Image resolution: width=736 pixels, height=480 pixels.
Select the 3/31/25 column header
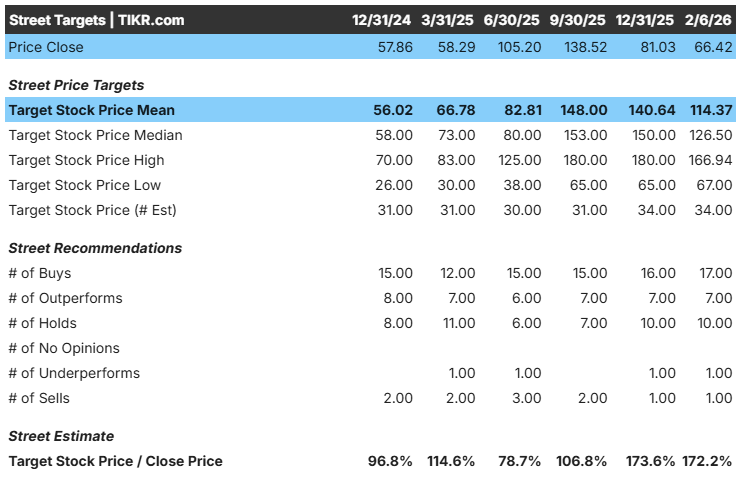click(450, 20)
